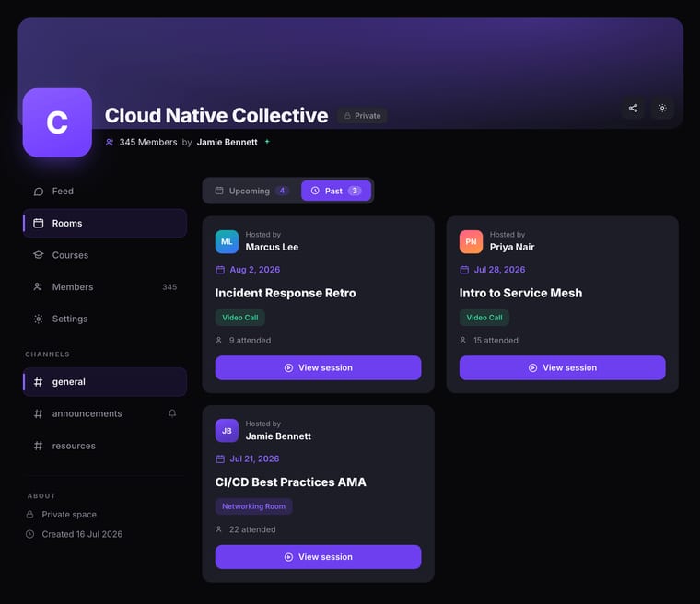Click the calendar icon next to Jul 28, 2026
The image size is (700, 604).
click(464, 270)
